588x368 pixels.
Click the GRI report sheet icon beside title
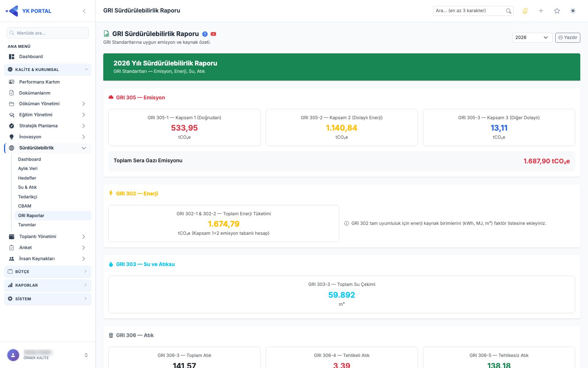pyautogui.click(x=107, y=34)
